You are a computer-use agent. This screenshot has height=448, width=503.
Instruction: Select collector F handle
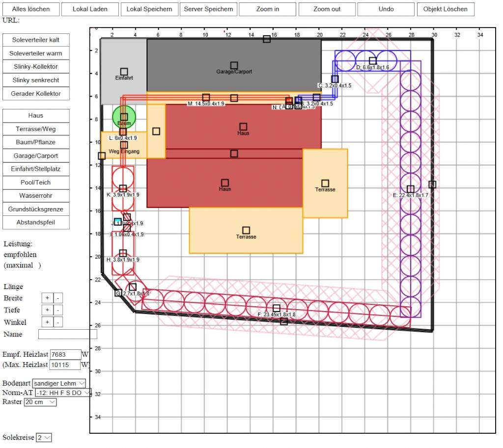pyautogui.click(x=277, y=308)
